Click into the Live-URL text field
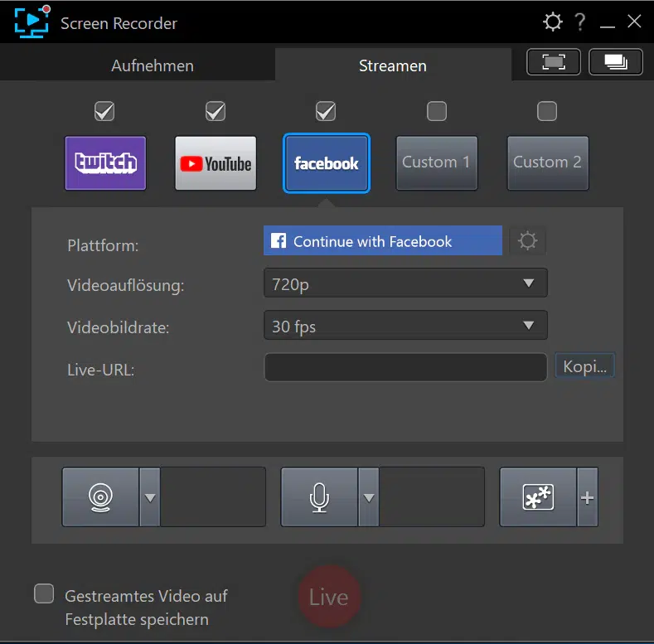The height and width of the screenshot is (644, 654). [x=405, y=367]
